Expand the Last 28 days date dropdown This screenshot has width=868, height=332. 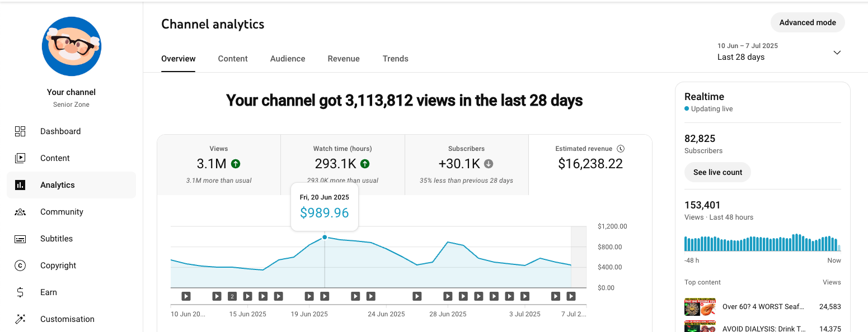click(740, 57)
